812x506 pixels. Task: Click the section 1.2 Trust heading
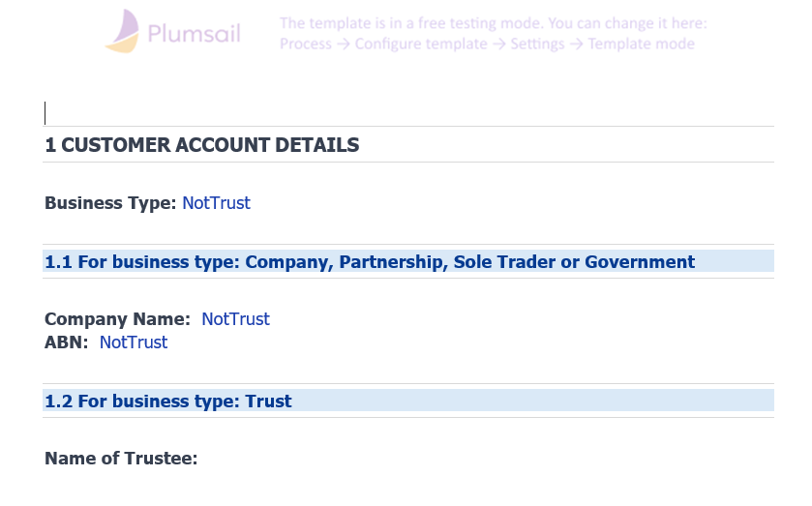(x=168, y=401)
